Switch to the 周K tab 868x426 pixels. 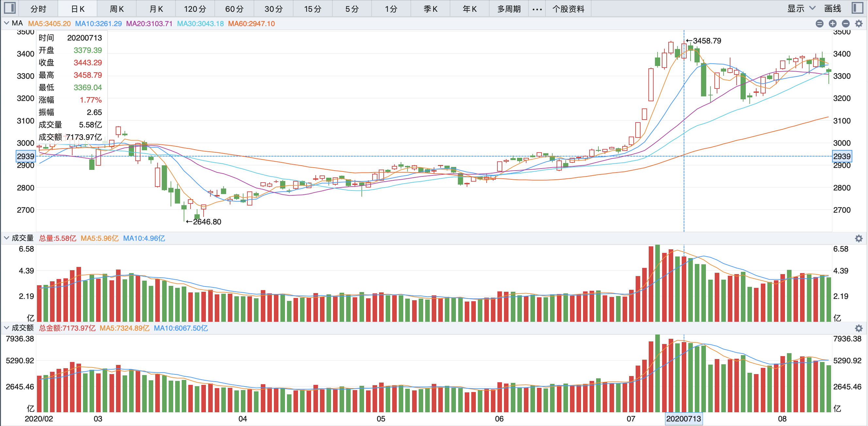point(117,9)
